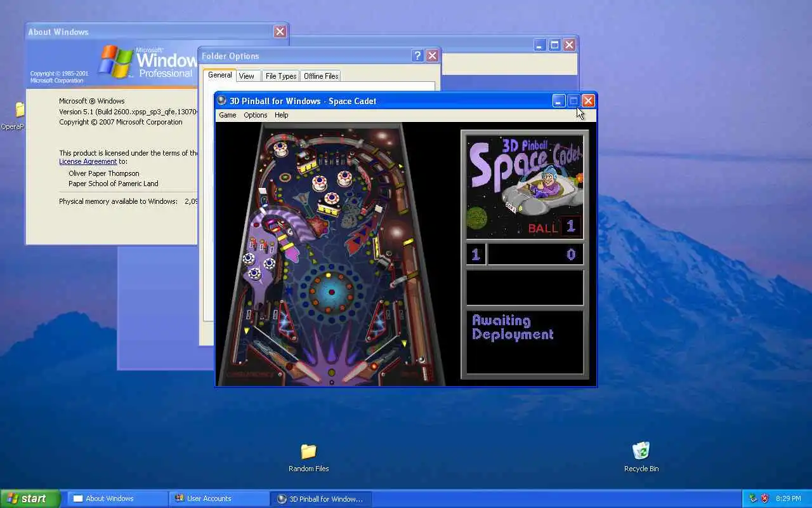This screenshot has height=508, width=812.
Task: Open the Help menu in 3D Pinball
Action: 281,115
